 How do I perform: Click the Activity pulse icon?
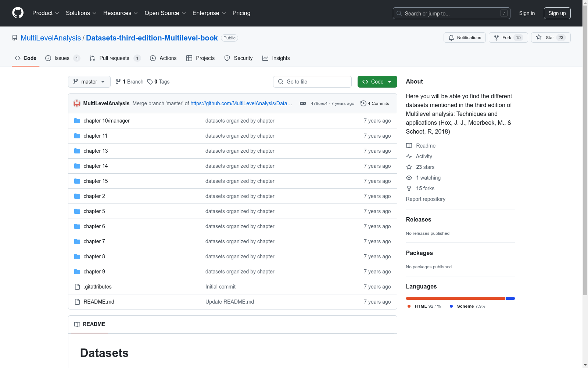coord(409,156)
